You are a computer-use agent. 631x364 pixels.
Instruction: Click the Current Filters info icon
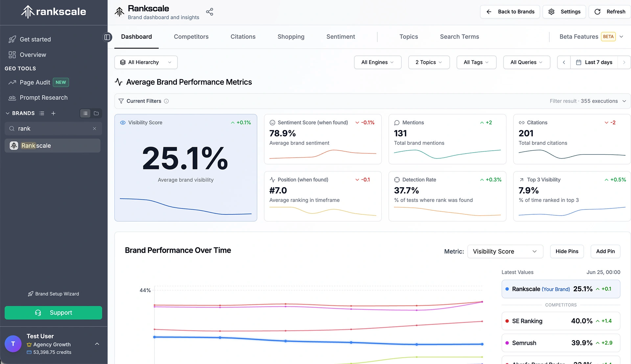coord(166,101)
